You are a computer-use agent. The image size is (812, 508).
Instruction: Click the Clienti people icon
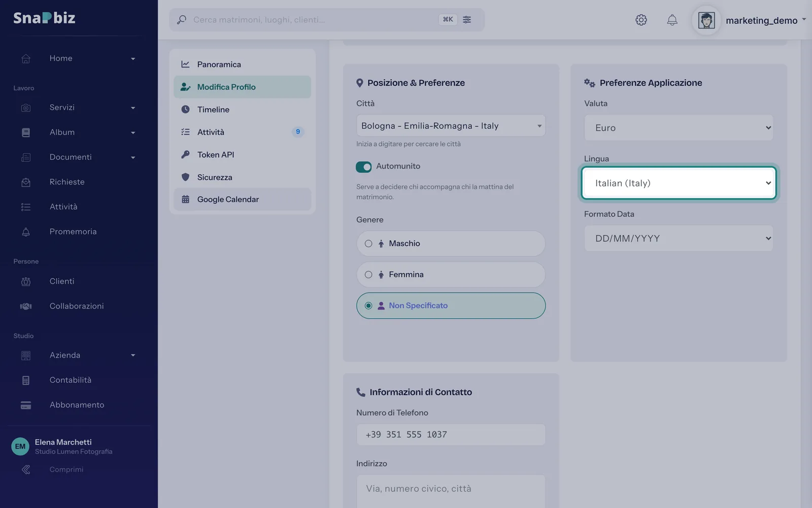click(26, 281)
